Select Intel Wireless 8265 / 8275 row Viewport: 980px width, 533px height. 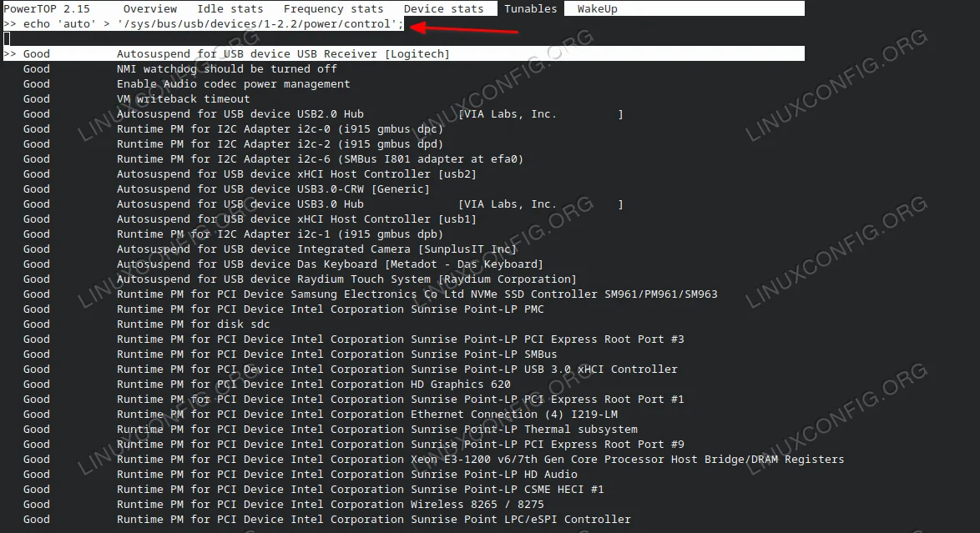click(283, 504)
